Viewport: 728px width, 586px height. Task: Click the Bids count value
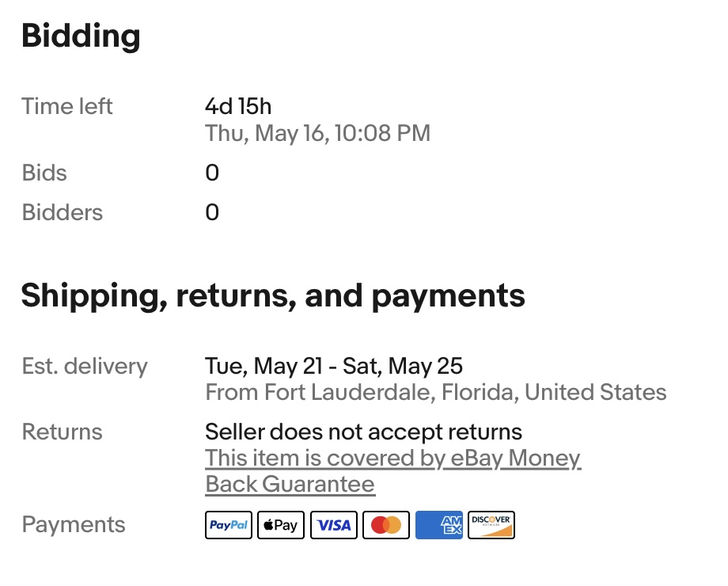(212, 173)
